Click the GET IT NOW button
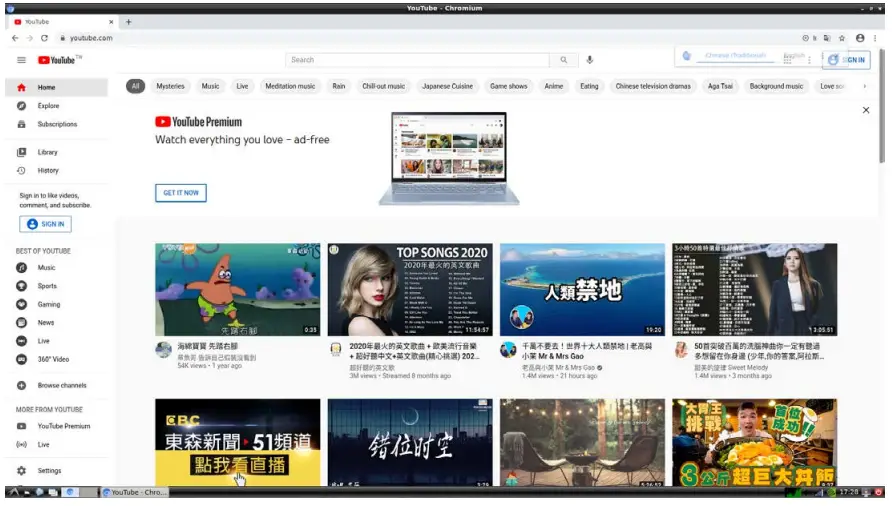 point(181,192)
